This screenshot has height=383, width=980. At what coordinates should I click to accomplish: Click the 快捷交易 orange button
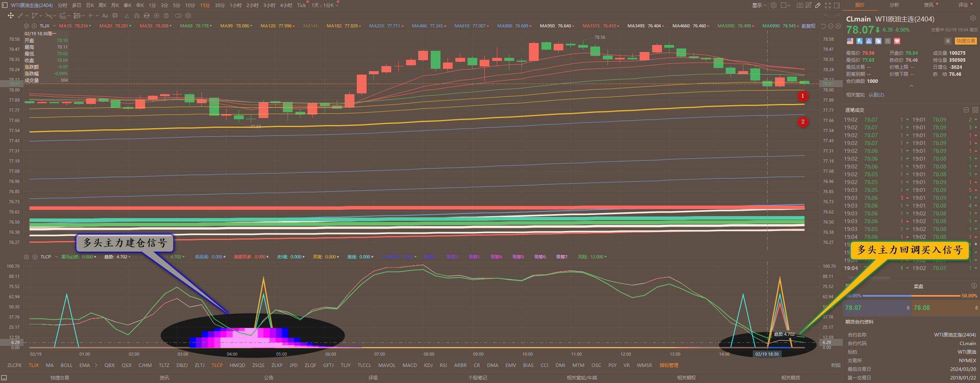966,41
